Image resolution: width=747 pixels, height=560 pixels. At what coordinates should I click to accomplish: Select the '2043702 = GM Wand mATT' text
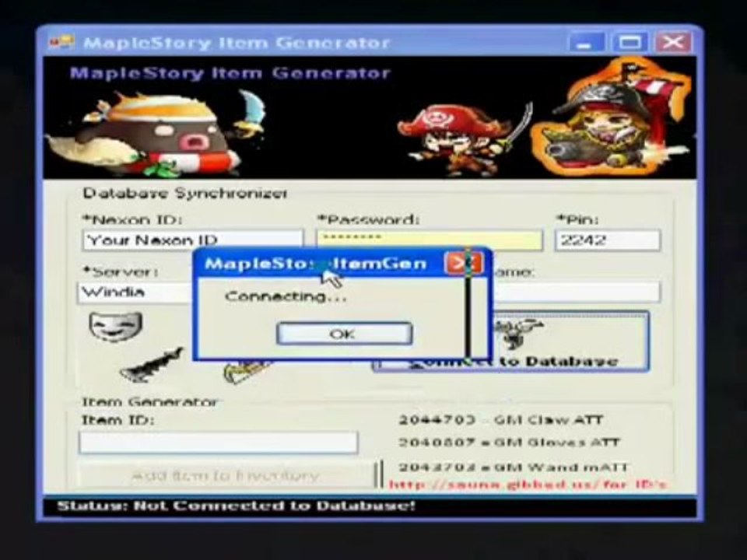[x=514, y=467]
